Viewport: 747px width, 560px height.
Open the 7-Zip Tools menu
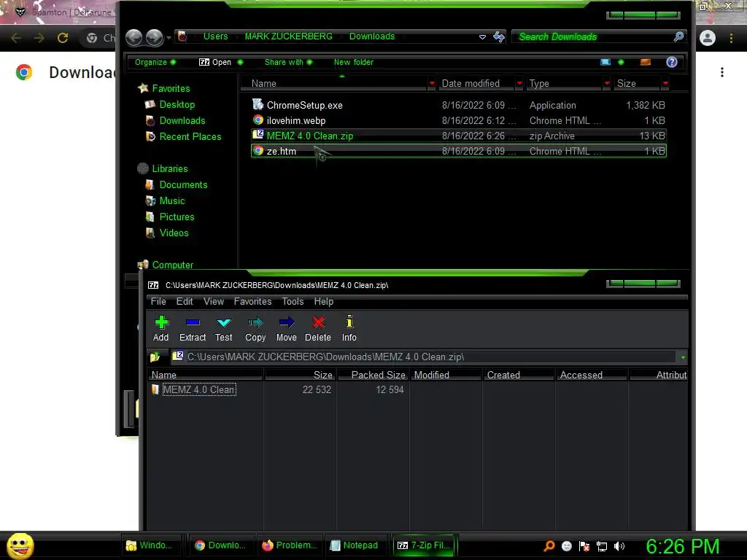tap(293, 301)
